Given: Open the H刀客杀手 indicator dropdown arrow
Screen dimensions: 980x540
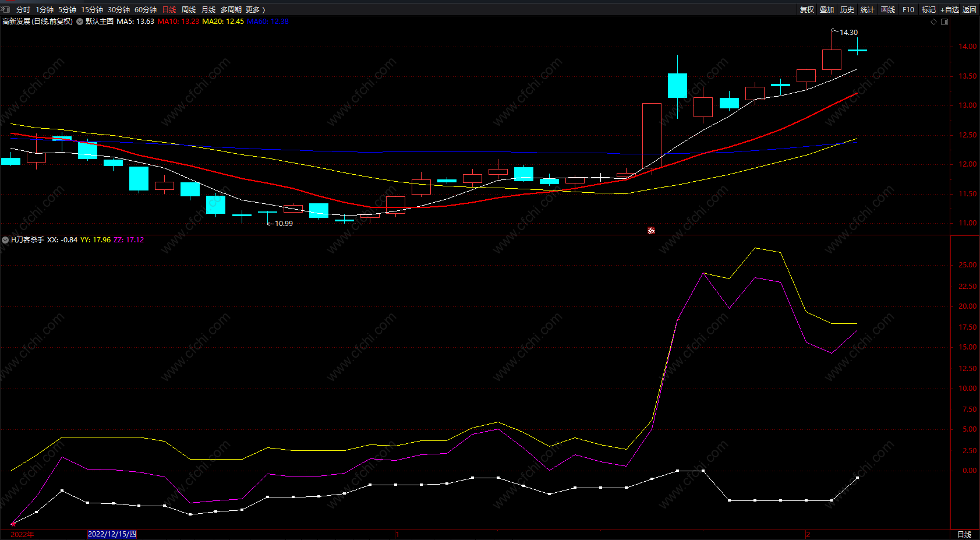Looking at the screenshot, I should (x=5, y=240).
